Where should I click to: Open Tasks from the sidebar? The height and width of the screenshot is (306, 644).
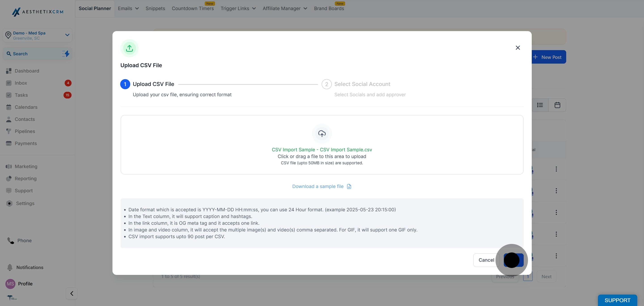pyautogui.click(x=21, y=95)
